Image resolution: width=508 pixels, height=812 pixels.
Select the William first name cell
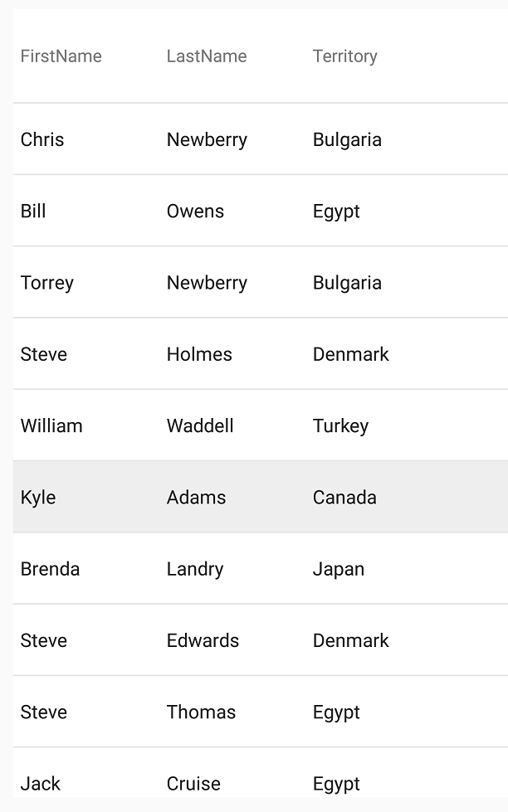pos(51,425)
